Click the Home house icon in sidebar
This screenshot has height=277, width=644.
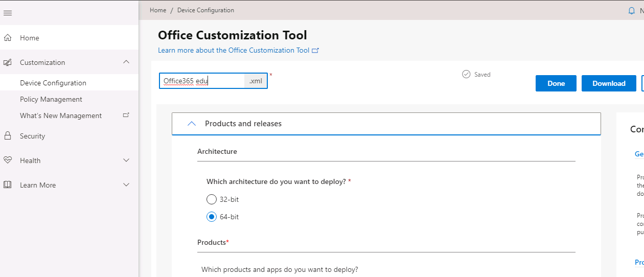point(8,38)
